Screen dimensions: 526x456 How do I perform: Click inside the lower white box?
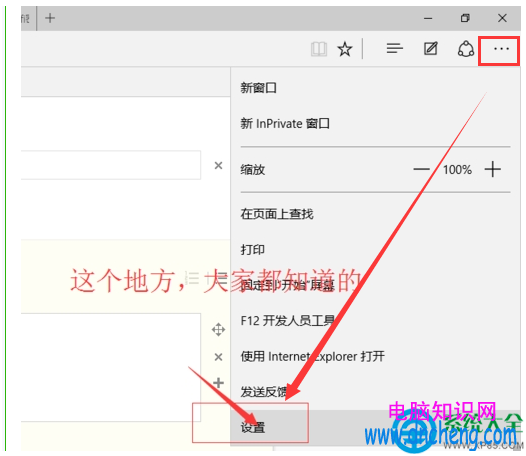[x=111, y=367]
